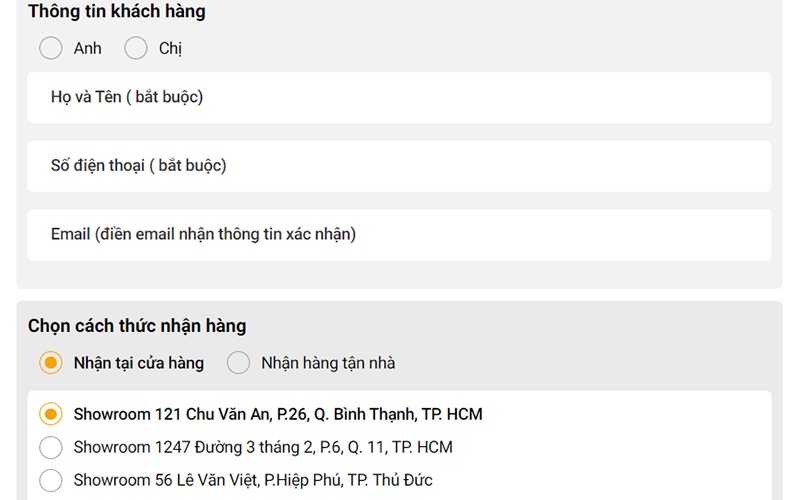This screenshot has width=800, height=500.
Task: Click the Họ và Tên input field
Action: coord(399,97)
